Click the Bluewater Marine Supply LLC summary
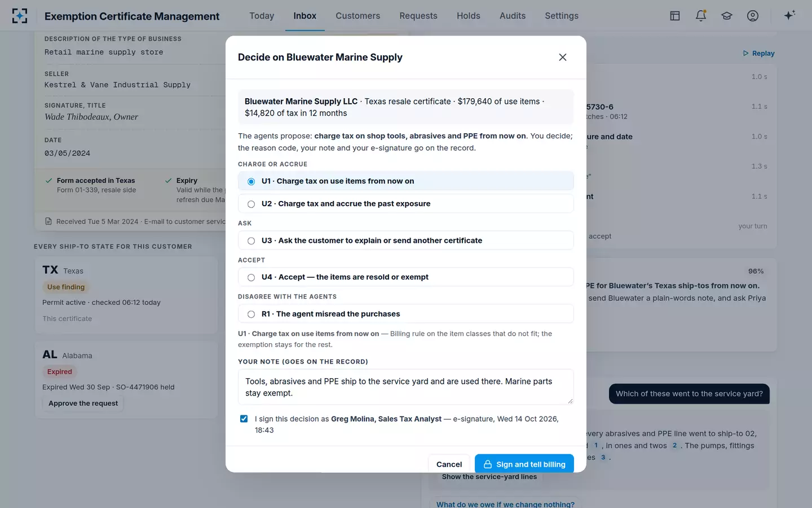 click(x=406, y=107)
